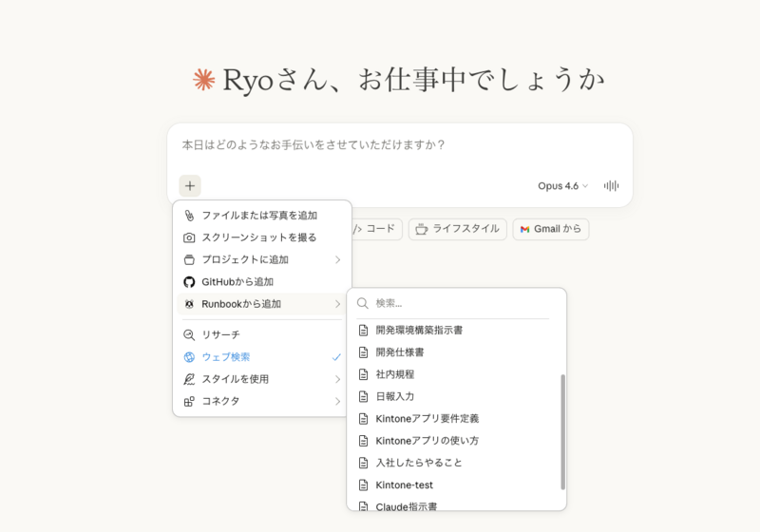Click the research magnifier icon
760x532 pixels.
click(x=189, y=334)
